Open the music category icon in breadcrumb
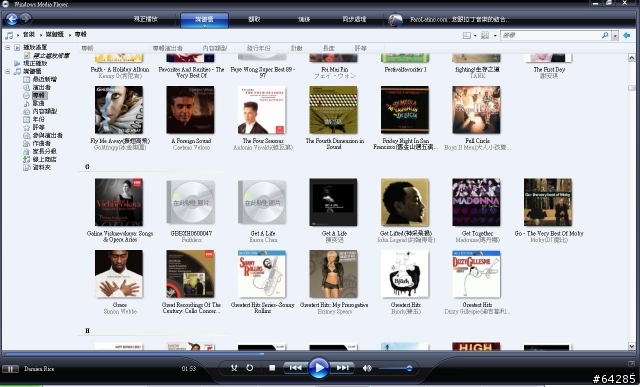 [9, 35]
